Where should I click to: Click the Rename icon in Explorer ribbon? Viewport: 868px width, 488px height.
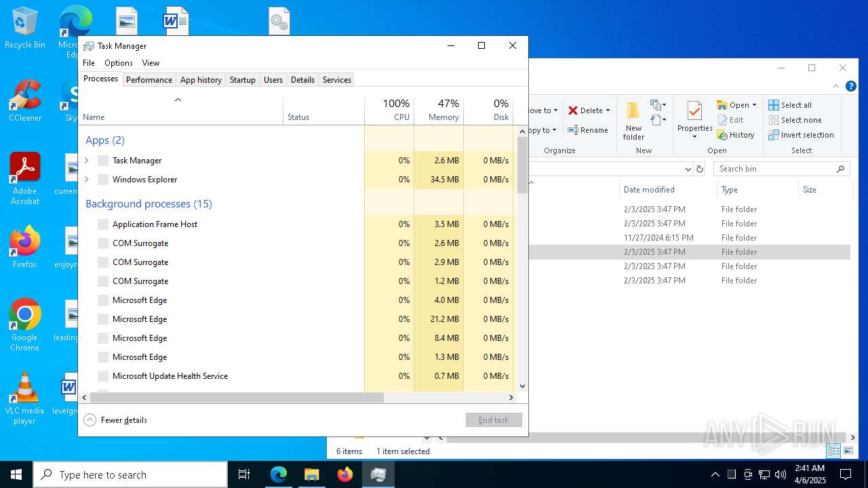click(x=573, y=130)
